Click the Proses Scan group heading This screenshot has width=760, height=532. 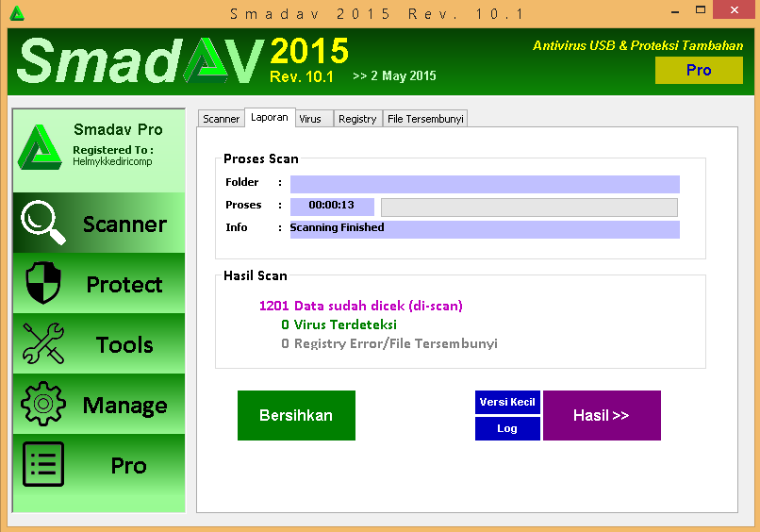coord(261,158)
